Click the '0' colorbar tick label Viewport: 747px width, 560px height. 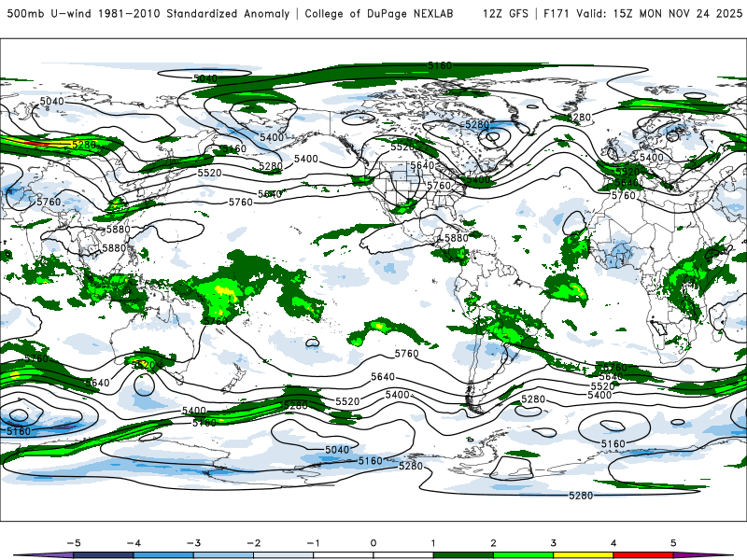point(373,543)
